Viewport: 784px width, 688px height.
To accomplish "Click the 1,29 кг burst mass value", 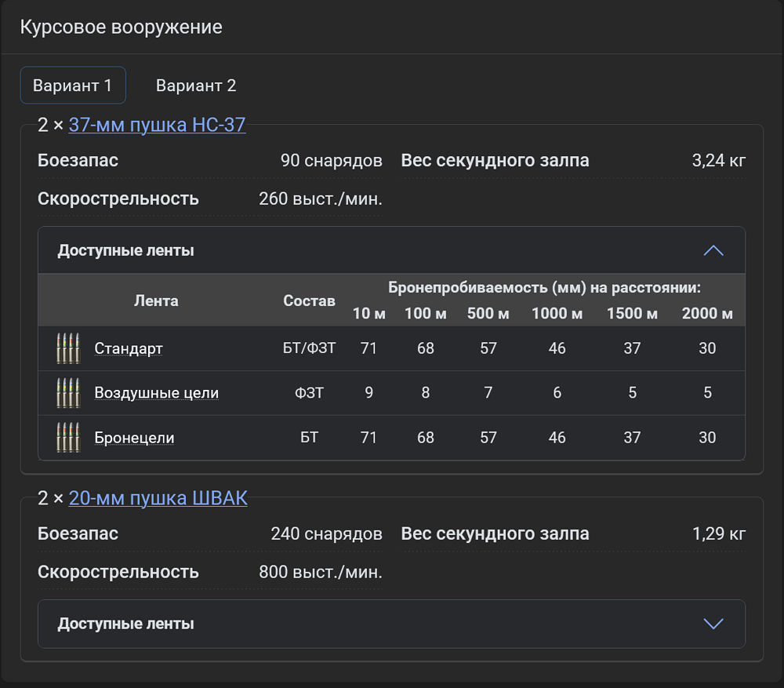I will (718, 534).
